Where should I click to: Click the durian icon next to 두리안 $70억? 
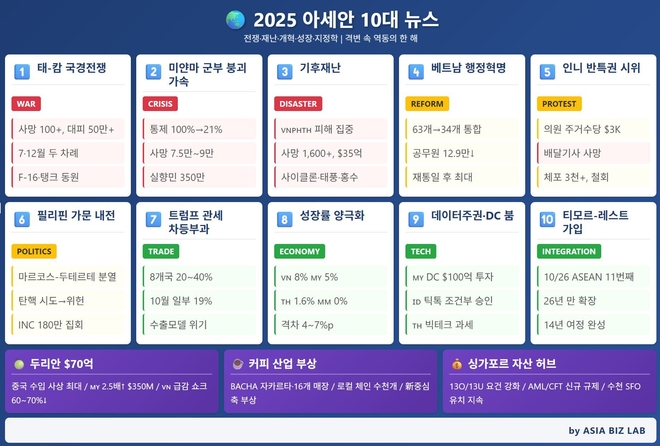click(x=19, y=364)
